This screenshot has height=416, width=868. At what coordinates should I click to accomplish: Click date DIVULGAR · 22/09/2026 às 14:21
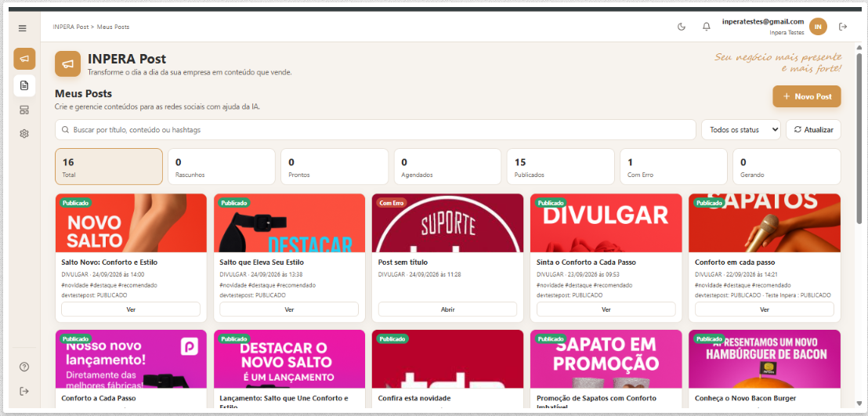[x=737, y=274]
